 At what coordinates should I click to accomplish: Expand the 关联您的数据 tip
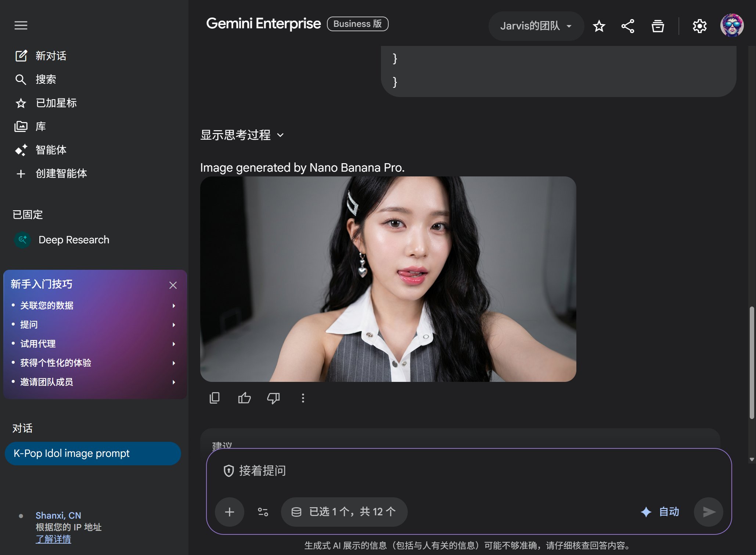[x=94, y=305]
